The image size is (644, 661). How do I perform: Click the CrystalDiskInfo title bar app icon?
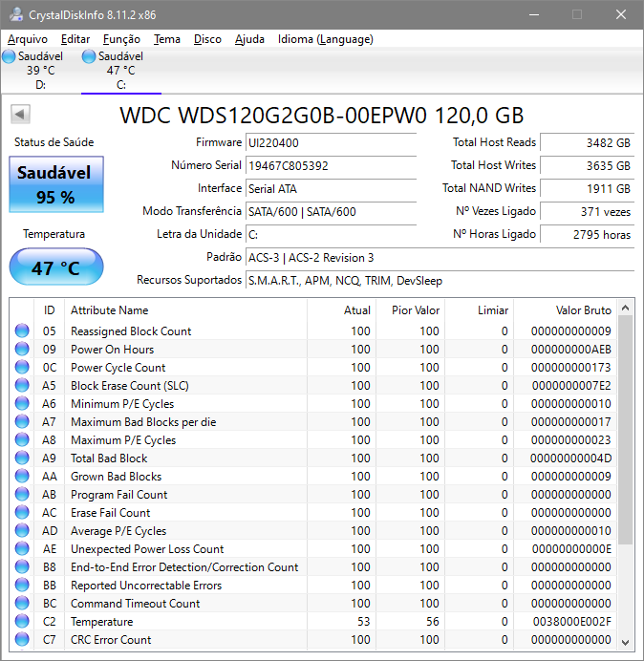point(16,14)
